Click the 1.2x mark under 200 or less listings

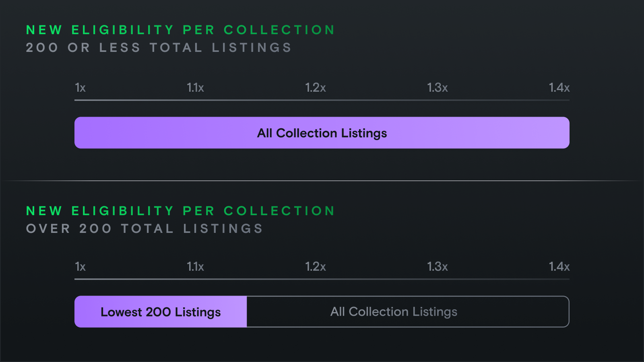[x=315, y=88]
